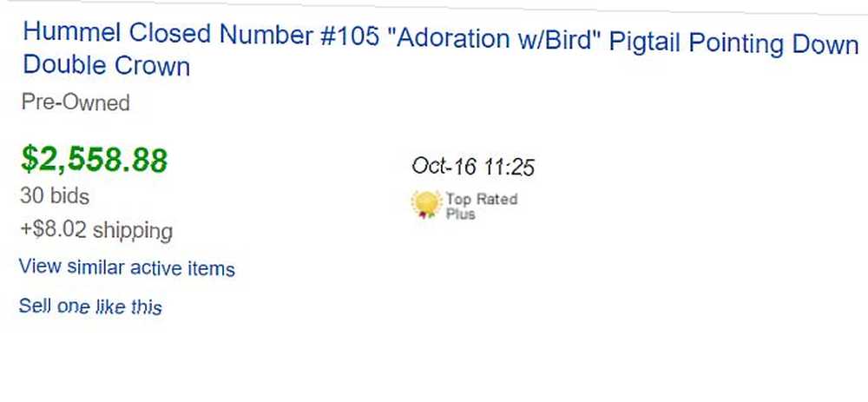Click the Double Crown line of the title
Viewport: 868px width, 402px height.
click(x=106, y=66)
